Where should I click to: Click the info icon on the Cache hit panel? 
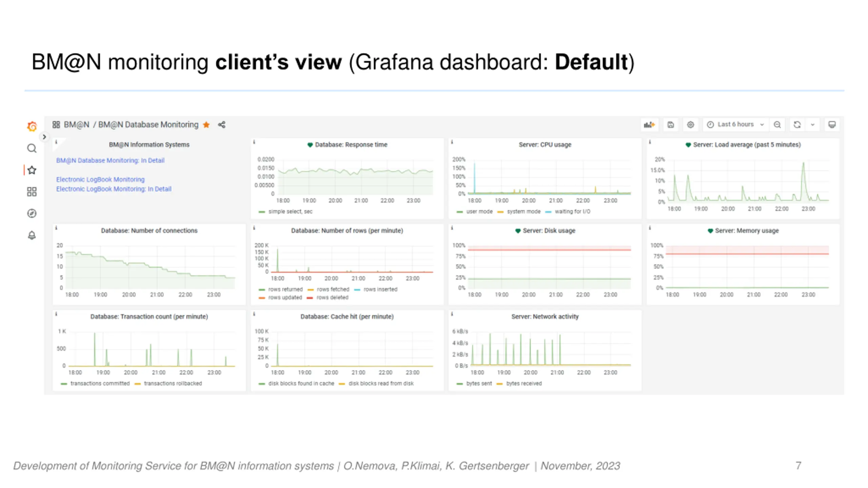(254, 314)
